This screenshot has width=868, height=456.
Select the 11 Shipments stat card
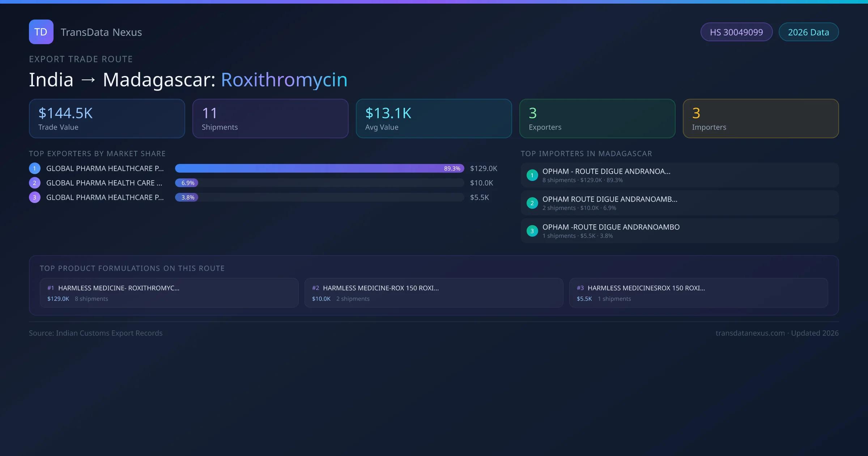270,119
